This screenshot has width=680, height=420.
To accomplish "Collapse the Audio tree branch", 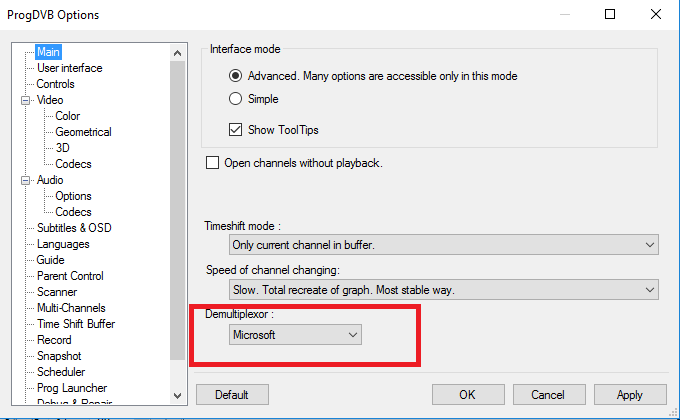I will tap(26, 180).
